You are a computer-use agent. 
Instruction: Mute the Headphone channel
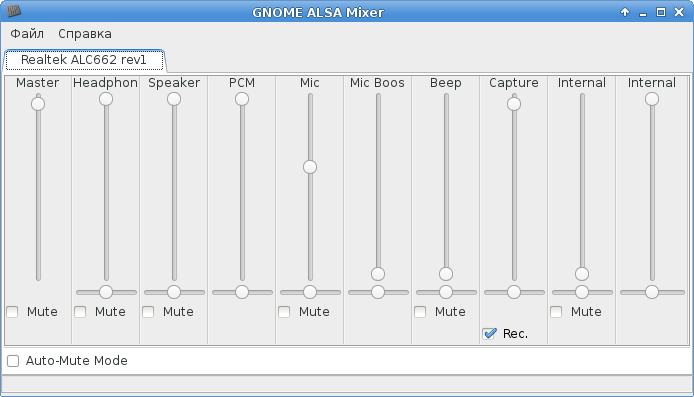coord(80,312)
